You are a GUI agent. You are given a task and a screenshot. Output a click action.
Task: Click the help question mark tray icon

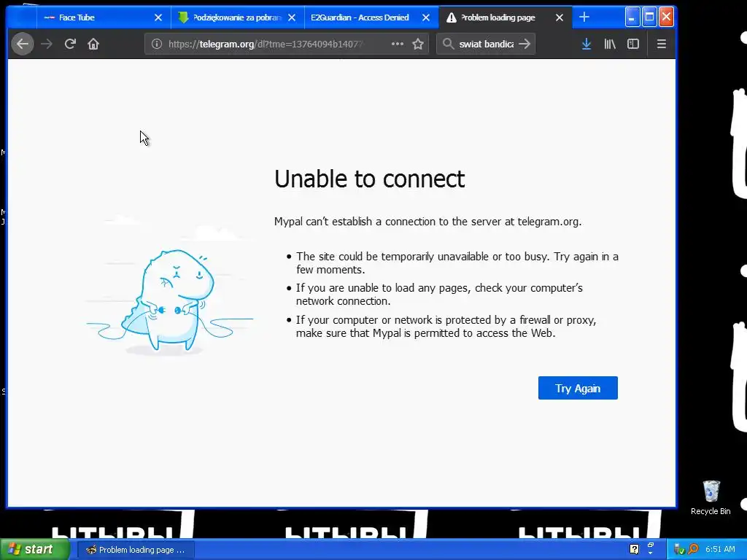tap(634, 549)
